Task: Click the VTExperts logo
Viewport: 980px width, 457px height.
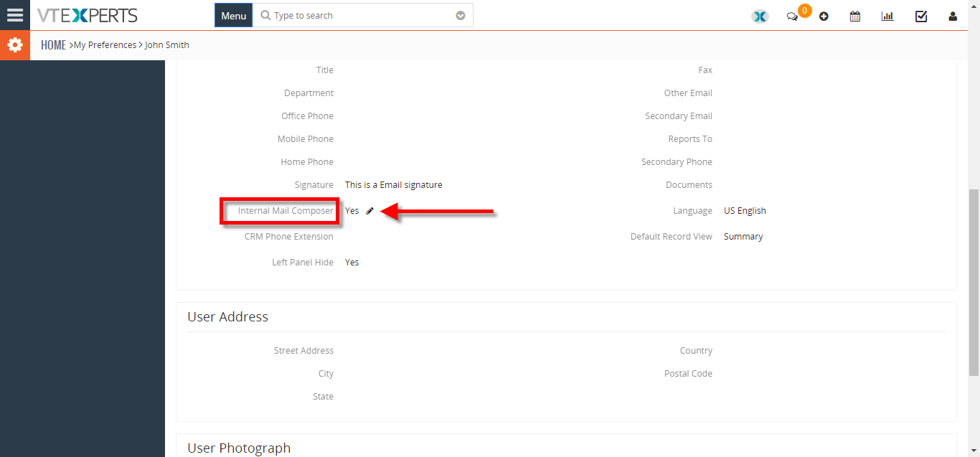Action: [88, 15]
